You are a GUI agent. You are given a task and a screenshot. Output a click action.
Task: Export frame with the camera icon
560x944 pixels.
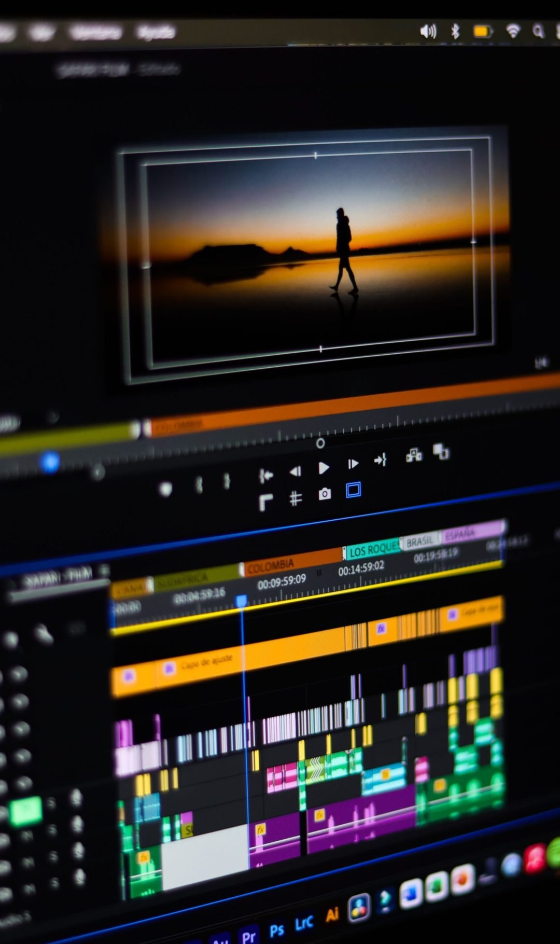click(x=325, y=494)
